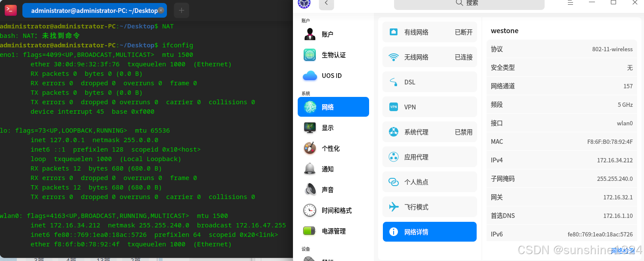The width and height of the screenshot is (644, 261).
Task: Close the administrator@administrator-PC terminal tab
Action: click(161, 10)
